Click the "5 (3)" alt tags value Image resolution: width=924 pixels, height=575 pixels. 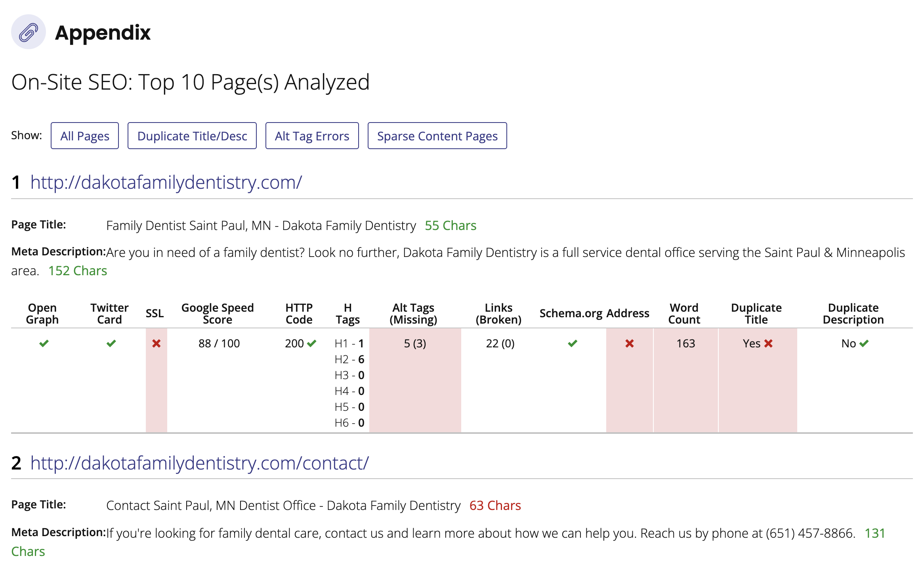(415, 343)
